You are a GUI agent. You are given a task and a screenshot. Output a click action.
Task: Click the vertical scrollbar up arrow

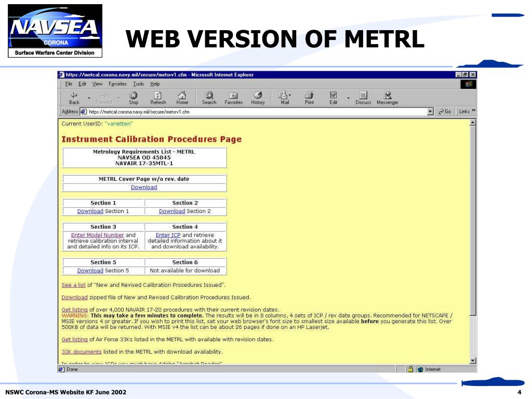(x=473, y=123)
